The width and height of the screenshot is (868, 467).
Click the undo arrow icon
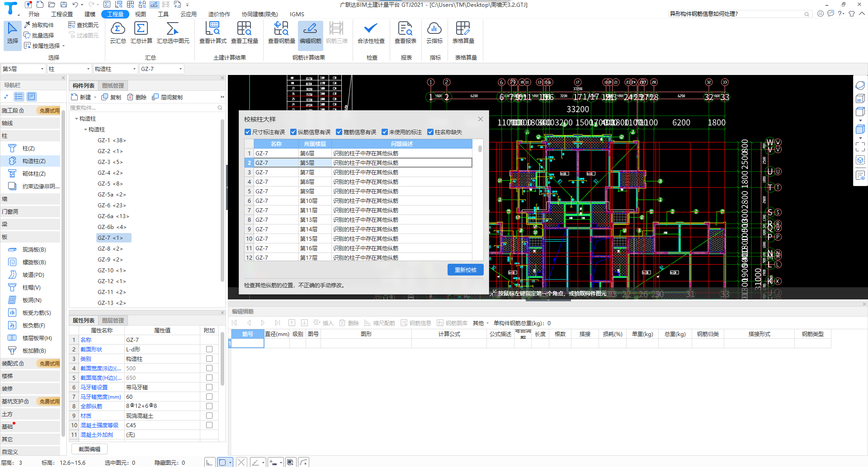(x=75, y=5)
